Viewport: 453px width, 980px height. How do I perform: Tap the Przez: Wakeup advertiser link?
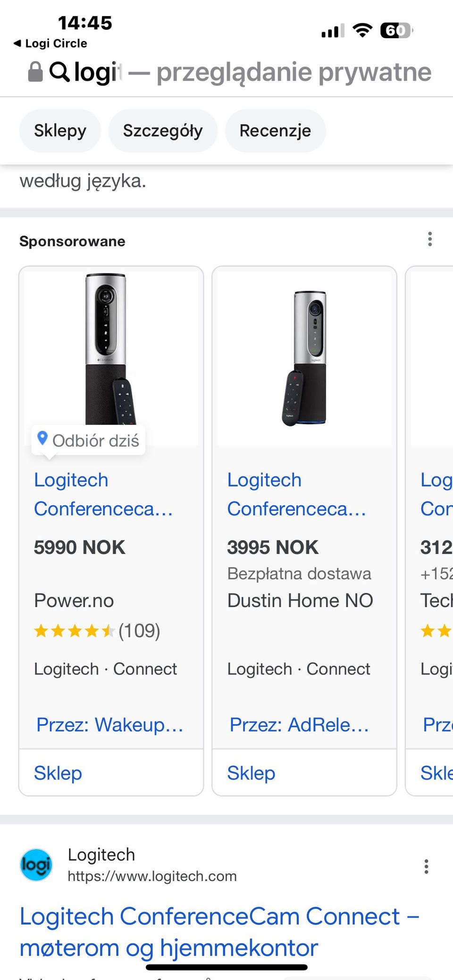point(110,725)
